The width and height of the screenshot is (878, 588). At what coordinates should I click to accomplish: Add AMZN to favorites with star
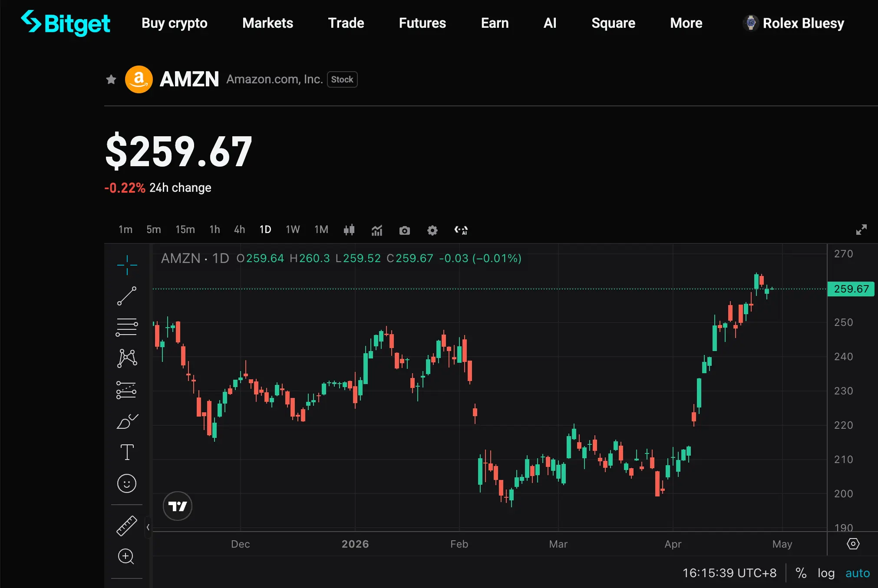coord(111,79)
